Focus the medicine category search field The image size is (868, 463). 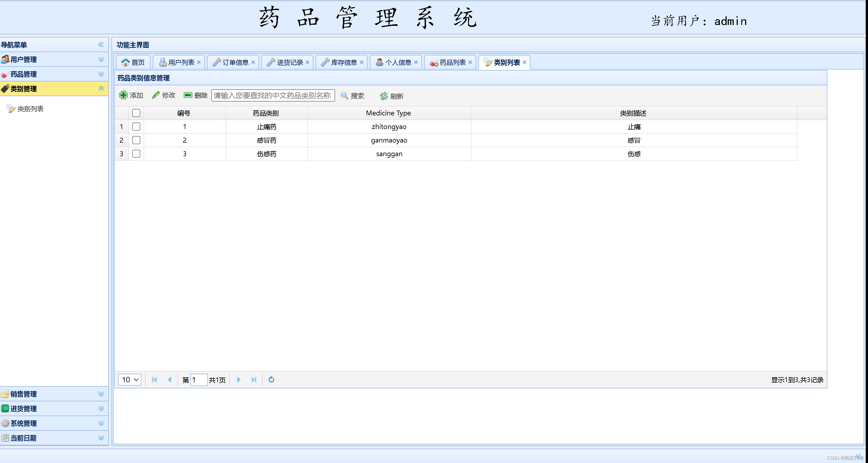273,95
